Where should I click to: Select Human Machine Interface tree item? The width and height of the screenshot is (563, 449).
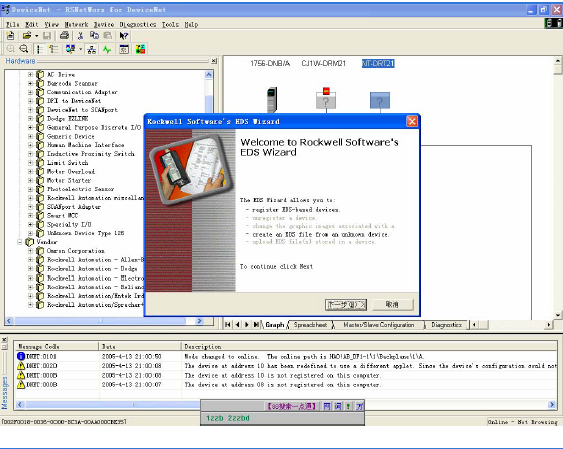point(85,145)
